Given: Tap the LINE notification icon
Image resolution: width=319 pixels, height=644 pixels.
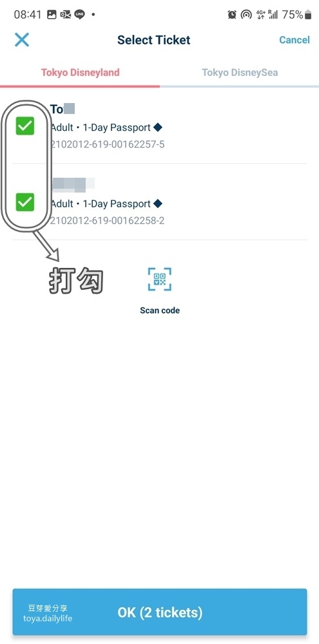Looking at the screenshot, I should (79, 15).
